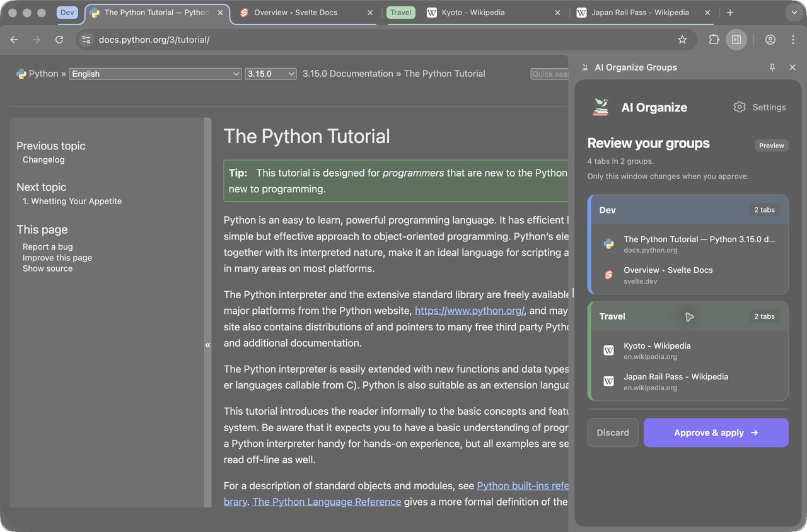Collapse the Dev tab group chip
This screenshot has width=807, height=532.
(x=67, y=13)
